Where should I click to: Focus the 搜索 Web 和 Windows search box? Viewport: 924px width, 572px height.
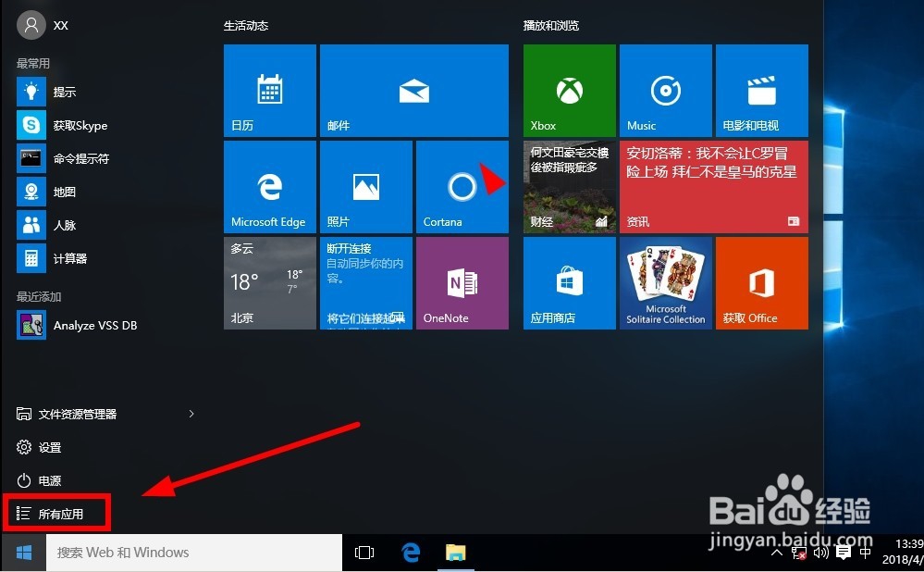point(194,553)
